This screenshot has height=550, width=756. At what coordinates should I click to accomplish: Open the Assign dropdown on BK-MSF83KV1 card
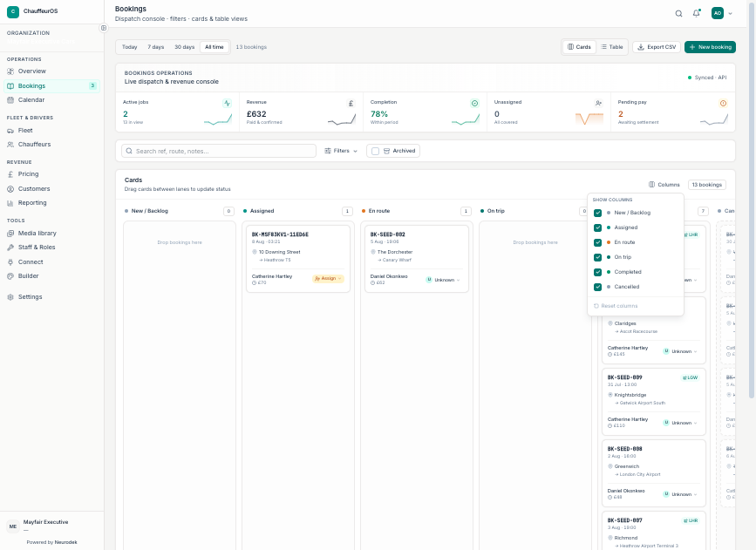point(328,279)
